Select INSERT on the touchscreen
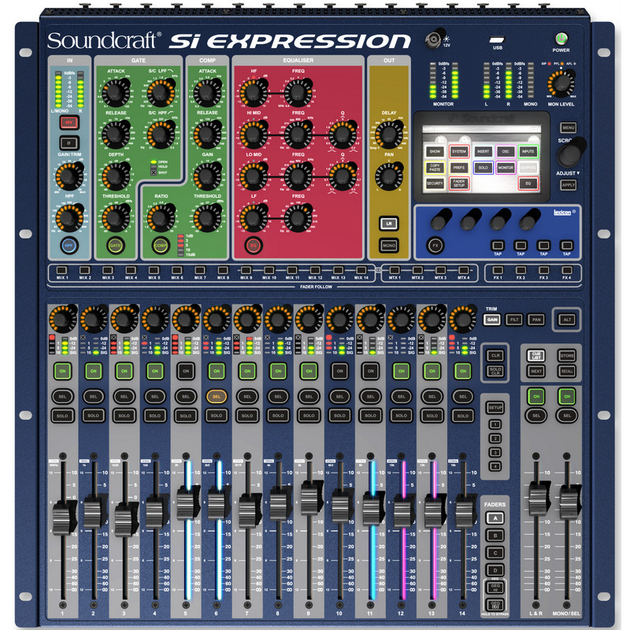 (483, 151)
